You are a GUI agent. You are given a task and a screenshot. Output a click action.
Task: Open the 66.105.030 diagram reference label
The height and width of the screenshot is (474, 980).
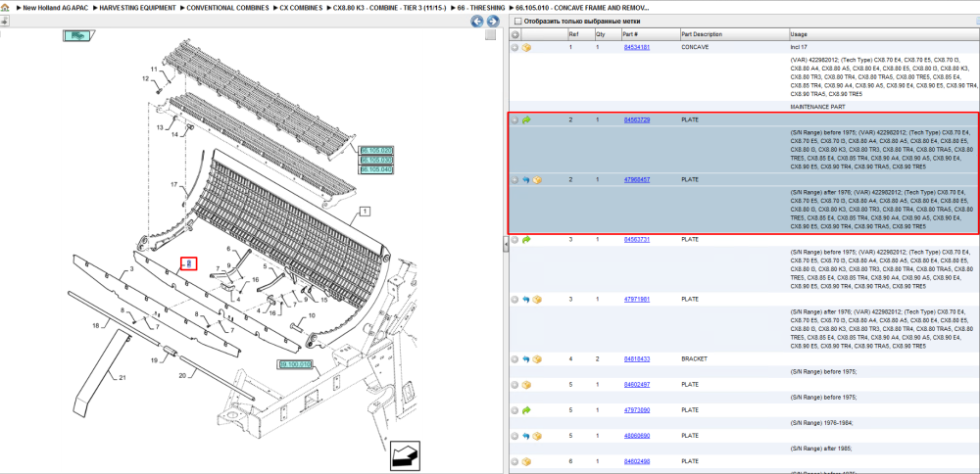[375, 161]
